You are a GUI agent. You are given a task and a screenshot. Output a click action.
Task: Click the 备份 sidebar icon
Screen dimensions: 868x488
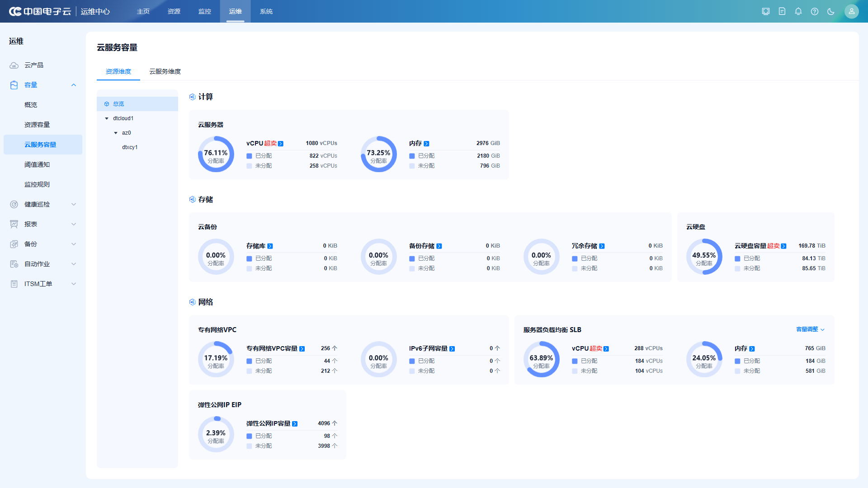coord(14,244)
